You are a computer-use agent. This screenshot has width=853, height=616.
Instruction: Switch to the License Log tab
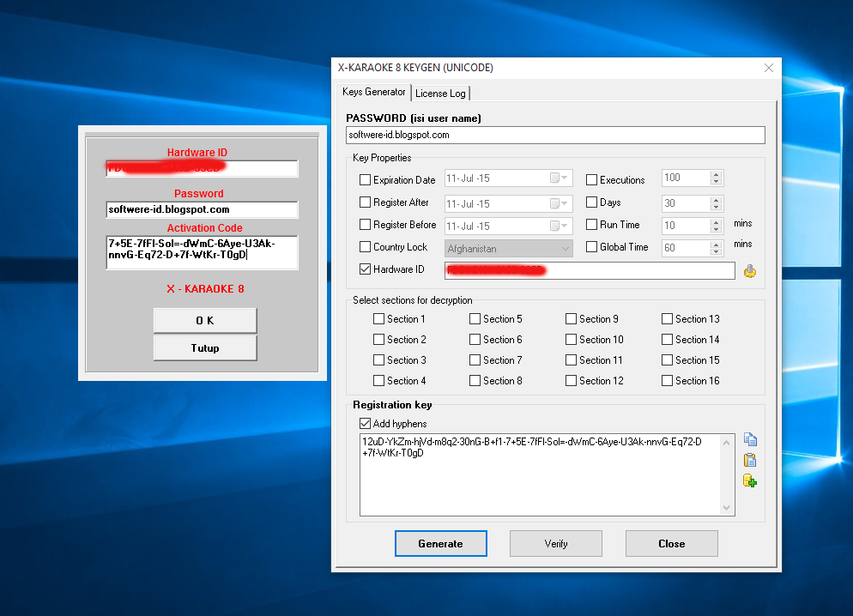pyautogui.click(x=440, y=94)
